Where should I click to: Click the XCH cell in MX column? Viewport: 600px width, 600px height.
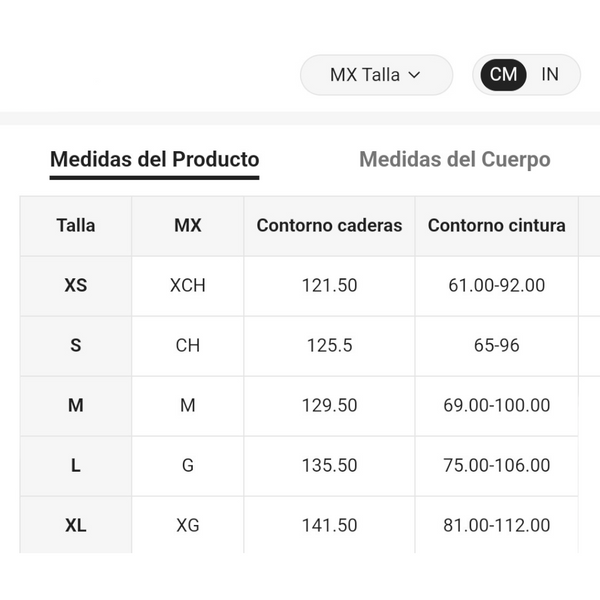(188, 286)
